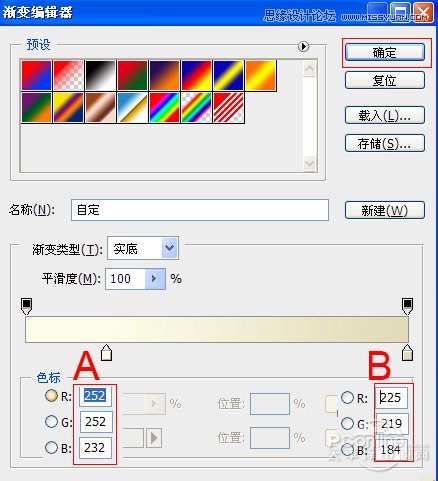Pick the blue-red-yellow gradient preset
The image size is (438, 481).
pos(197,75)
